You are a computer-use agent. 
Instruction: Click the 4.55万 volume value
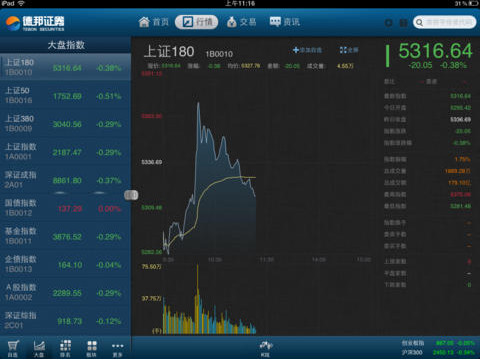(x=345, y=66)
